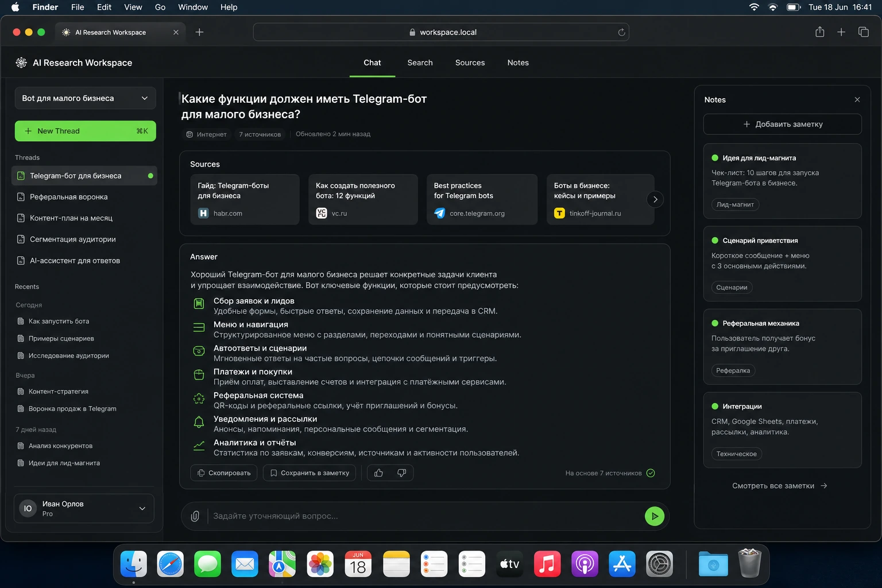Close the Notes panel

[857, 99]
